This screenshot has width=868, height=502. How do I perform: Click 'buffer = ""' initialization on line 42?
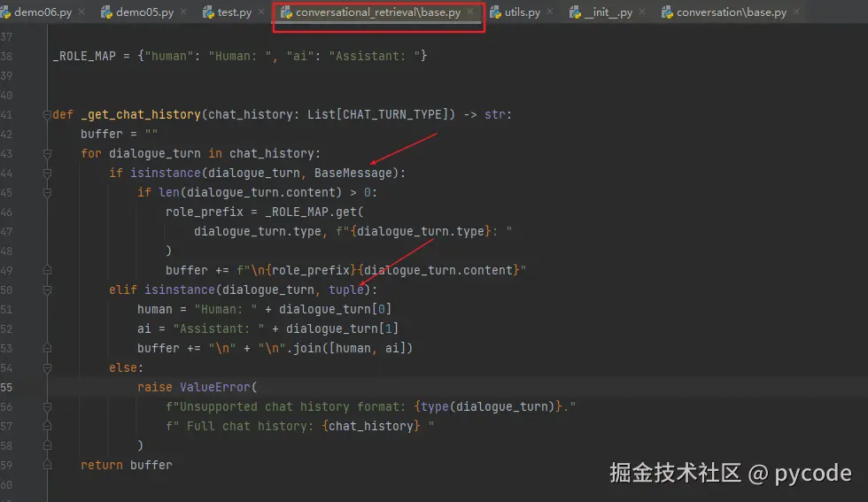click(120, 134)
